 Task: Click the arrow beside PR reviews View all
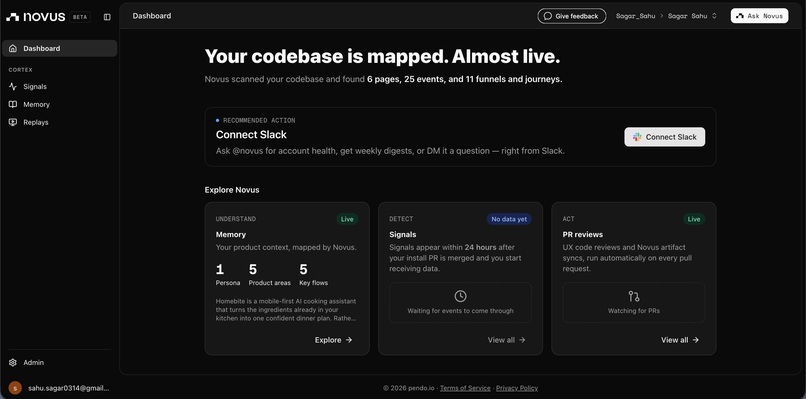(695, 340)
